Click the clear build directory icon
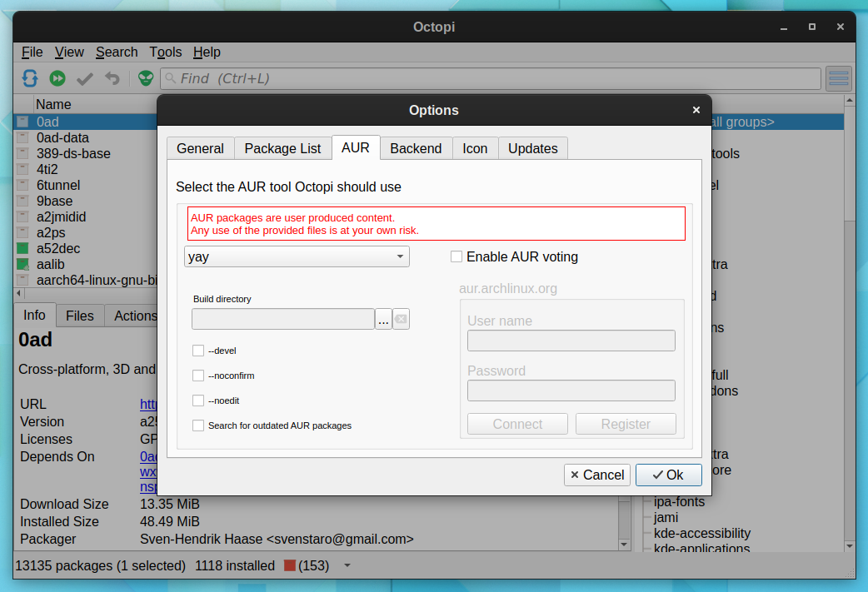The width and height of the screenshot is (868, 592). [402, 319]
